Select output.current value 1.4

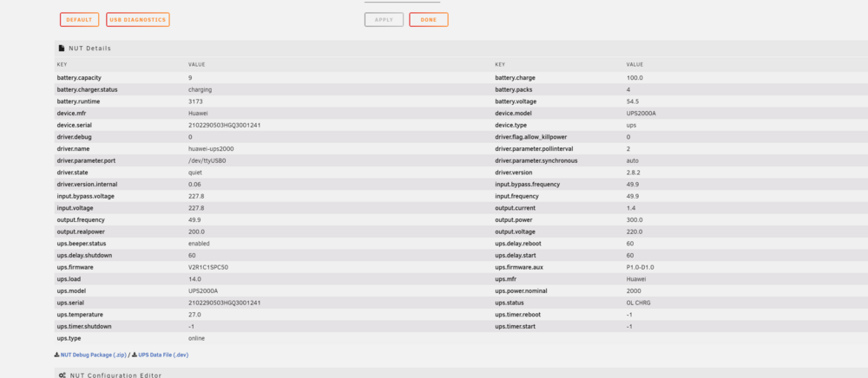[x=631, y=208]
